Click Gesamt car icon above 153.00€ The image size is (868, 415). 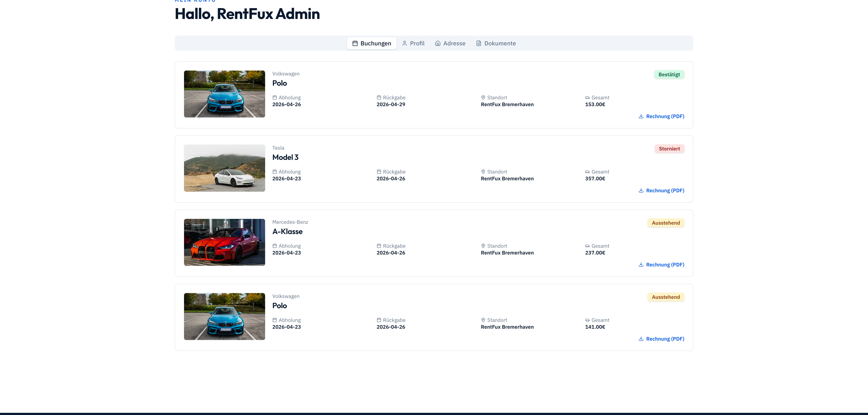pos(587,97)
